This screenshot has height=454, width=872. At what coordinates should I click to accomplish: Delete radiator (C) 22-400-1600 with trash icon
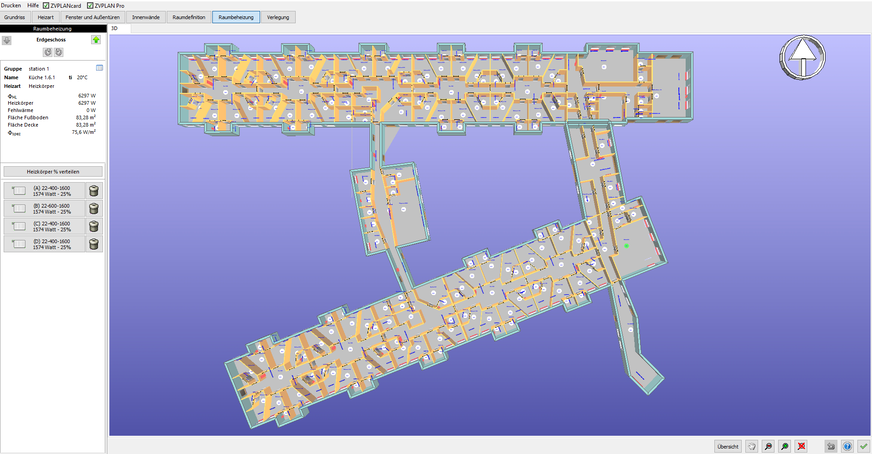[94, 226]
